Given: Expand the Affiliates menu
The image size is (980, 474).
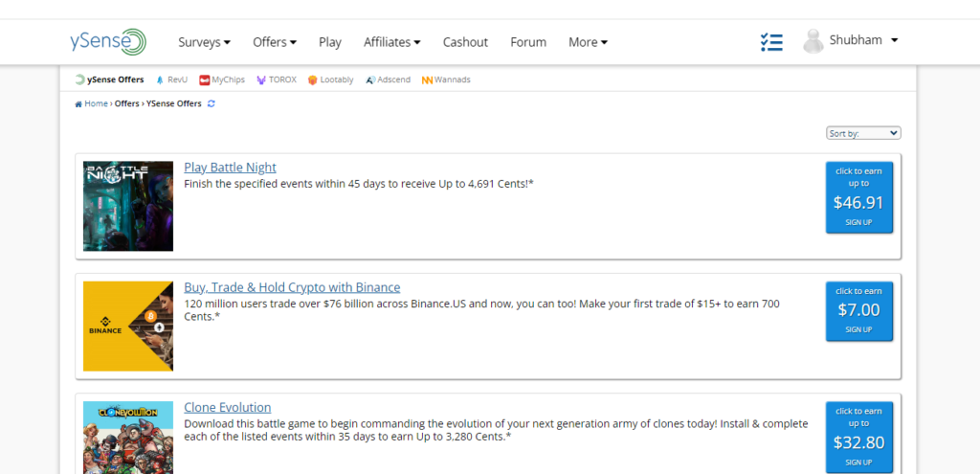Looking at the screenshot, I should pyautogui.click(x=391, y=42).
